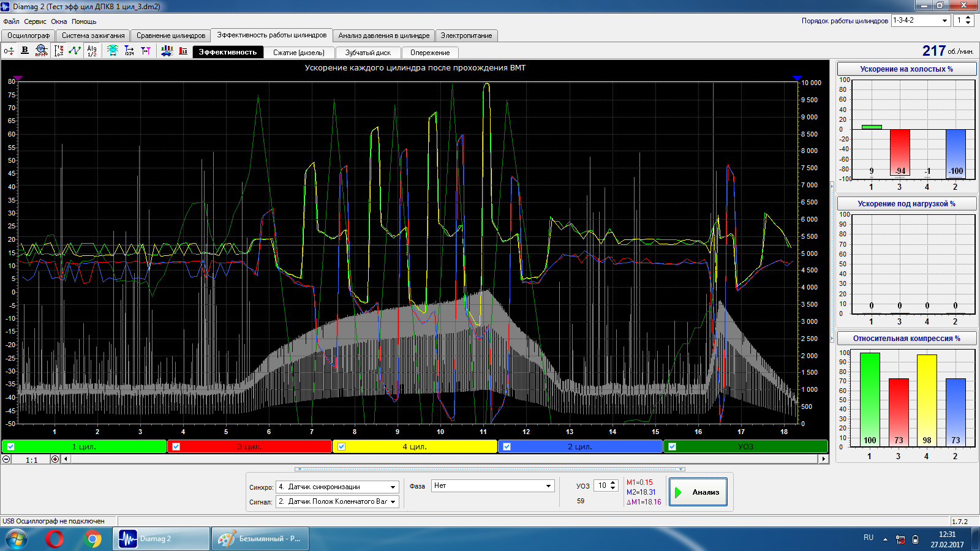Click the RPM scale bracket icon
Image resolution: width=980 pixels, height=551 pixels.
click(x=59, y=51)
